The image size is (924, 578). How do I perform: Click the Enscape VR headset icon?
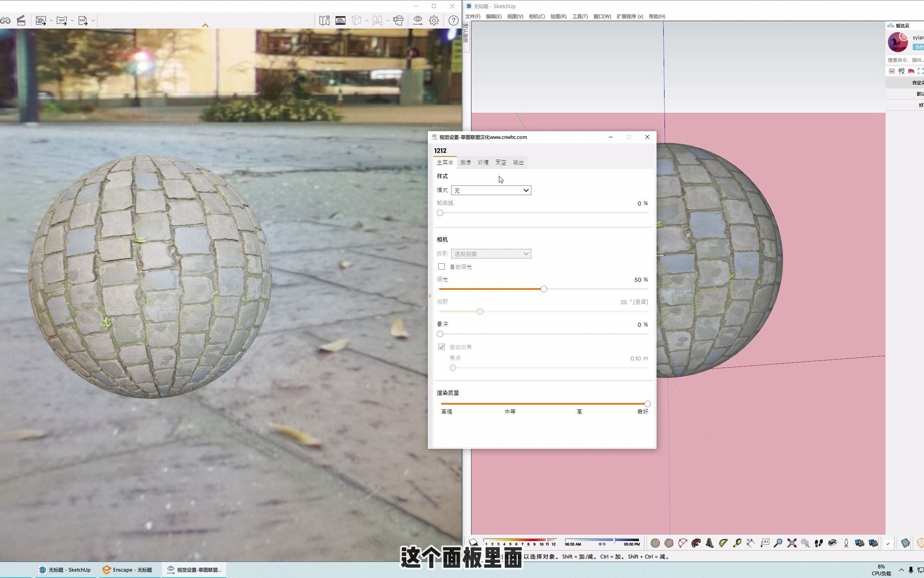[398, 20]
